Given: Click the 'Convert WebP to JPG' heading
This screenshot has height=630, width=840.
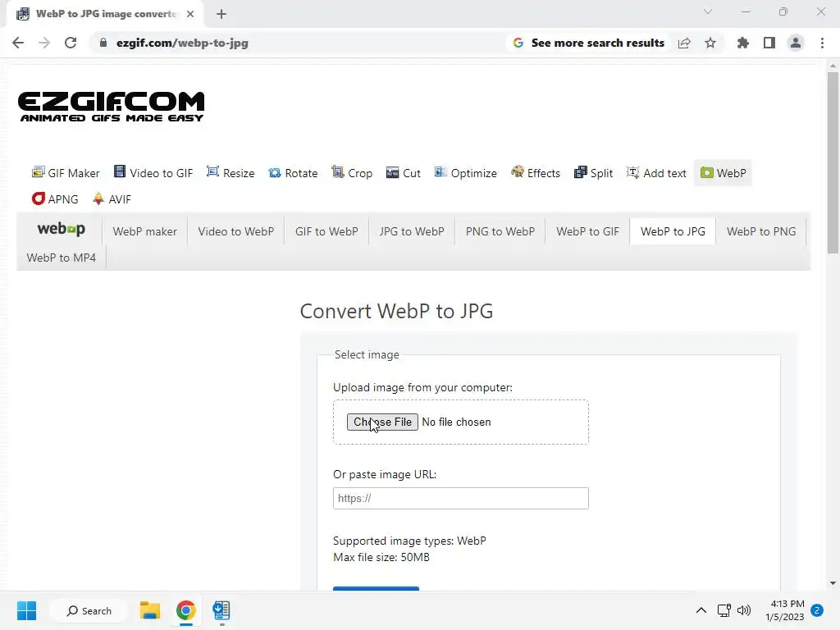Looking at the screenshot, I should click(396, 311).
